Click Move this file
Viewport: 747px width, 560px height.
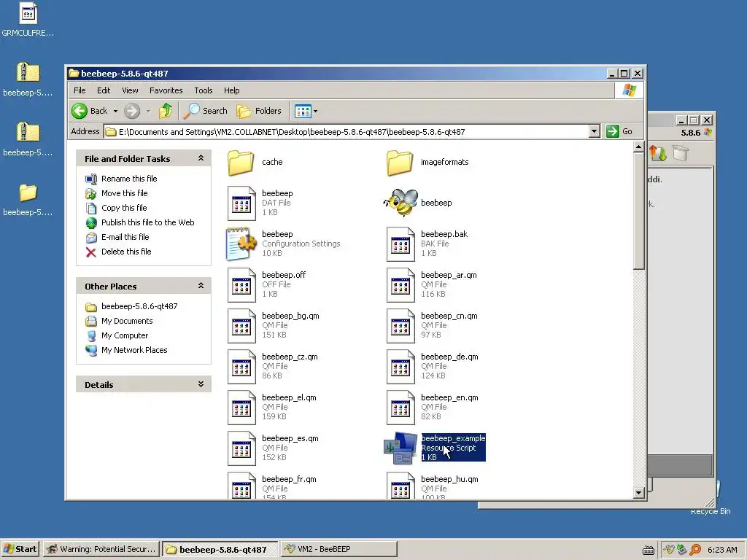coord(124,193)
